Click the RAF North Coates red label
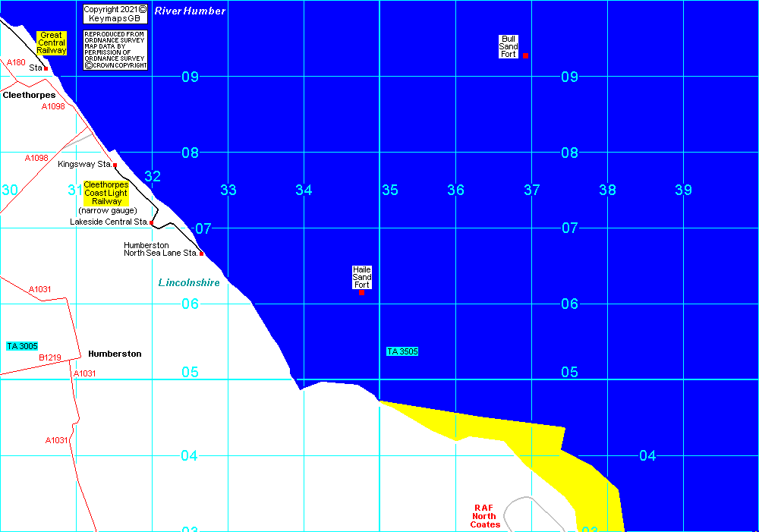The image size is (759, 532). [485, 517]
